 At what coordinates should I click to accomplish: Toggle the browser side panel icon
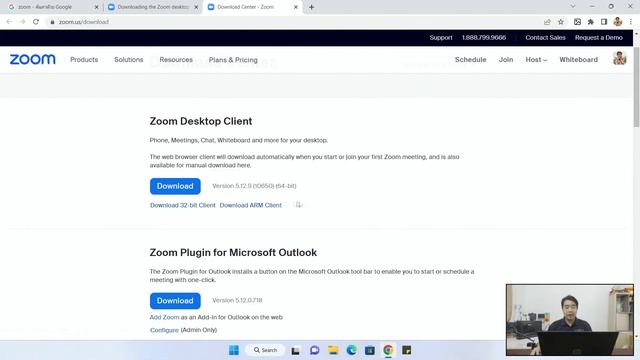coord(604,22)
